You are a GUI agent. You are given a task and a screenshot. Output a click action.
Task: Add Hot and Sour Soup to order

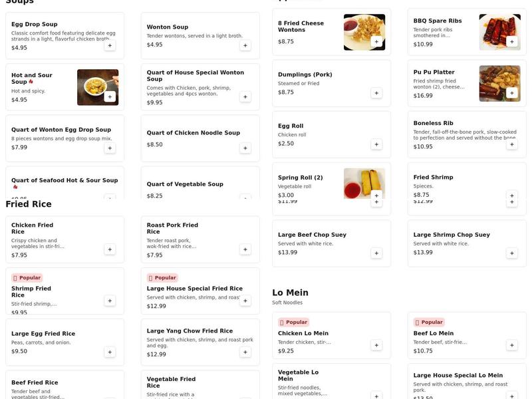click(110, 96)
